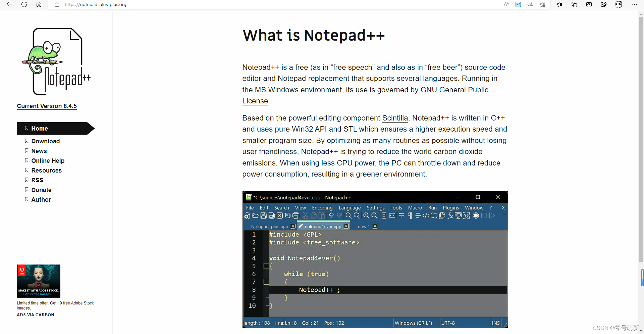This screenshot has height=334, width=644.
Task: Open the translate page icon
Action: (530, 4)
